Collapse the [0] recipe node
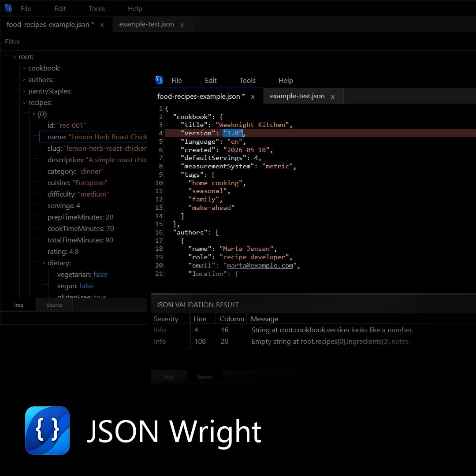The image size is (476, 476). [34, 114]
